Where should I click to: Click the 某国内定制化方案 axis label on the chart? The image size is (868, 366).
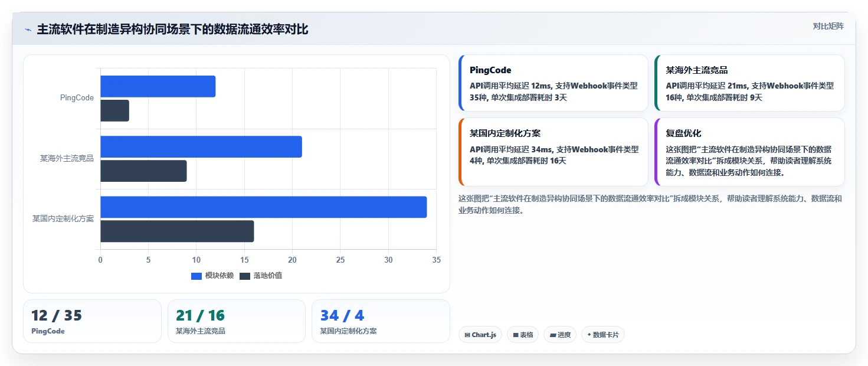63,219
